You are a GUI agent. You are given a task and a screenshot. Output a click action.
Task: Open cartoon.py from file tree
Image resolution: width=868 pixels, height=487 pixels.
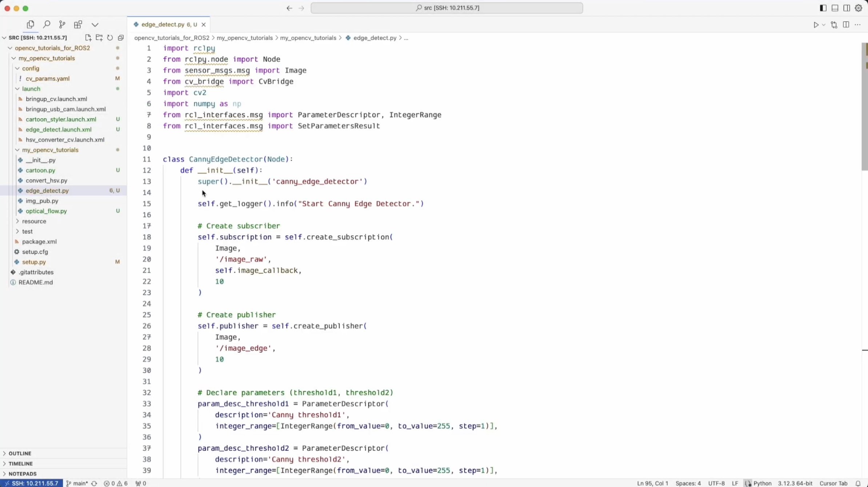40,170
